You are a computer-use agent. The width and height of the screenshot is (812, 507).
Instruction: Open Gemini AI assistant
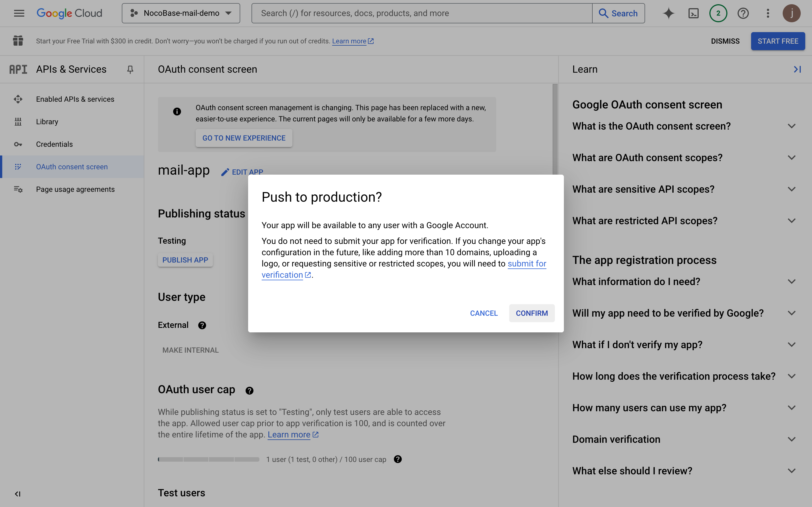(668, 13)
